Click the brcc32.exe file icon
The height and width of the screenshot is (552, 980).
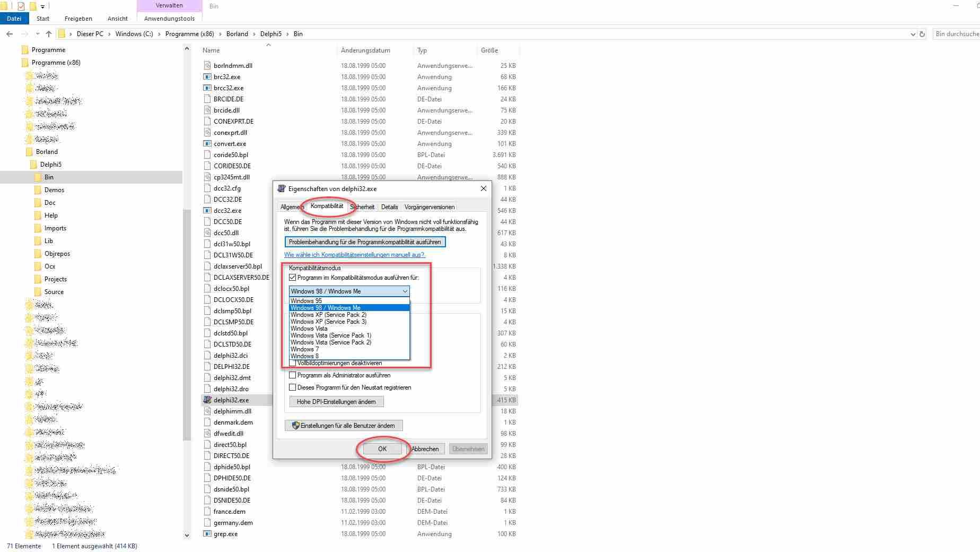(x=207, y=88)
